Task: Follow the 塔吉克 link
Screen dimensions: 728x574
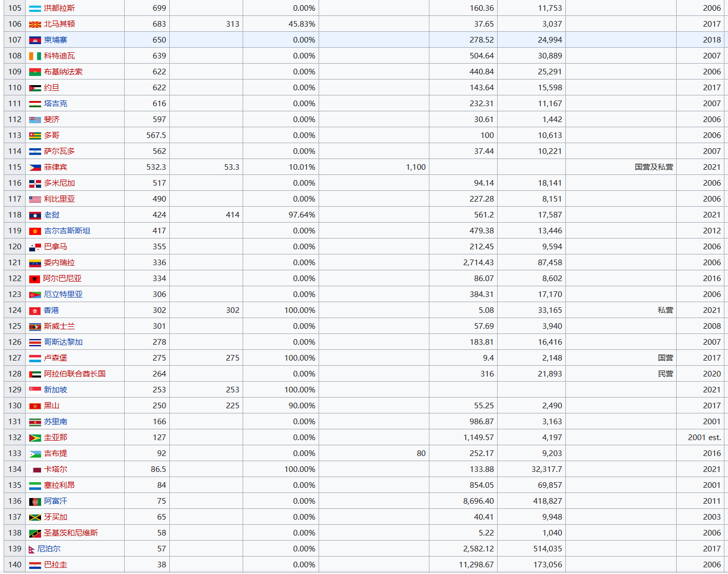Action: coord(55,104)
